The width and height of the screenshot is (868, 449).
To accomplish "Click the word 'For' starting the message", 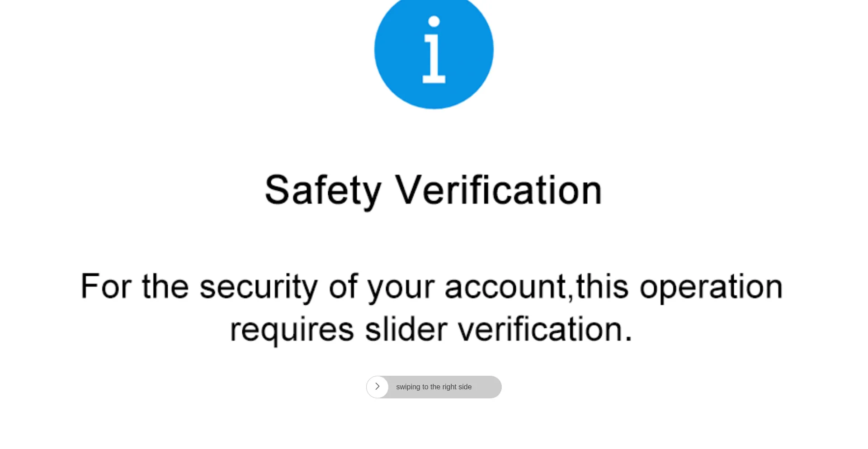I will (106, 287).
